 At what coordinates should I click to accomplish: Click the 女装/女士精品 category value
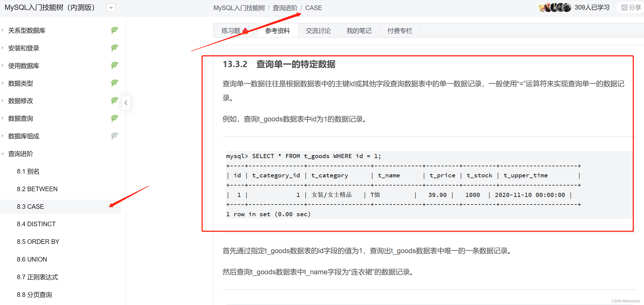[332, 195]
